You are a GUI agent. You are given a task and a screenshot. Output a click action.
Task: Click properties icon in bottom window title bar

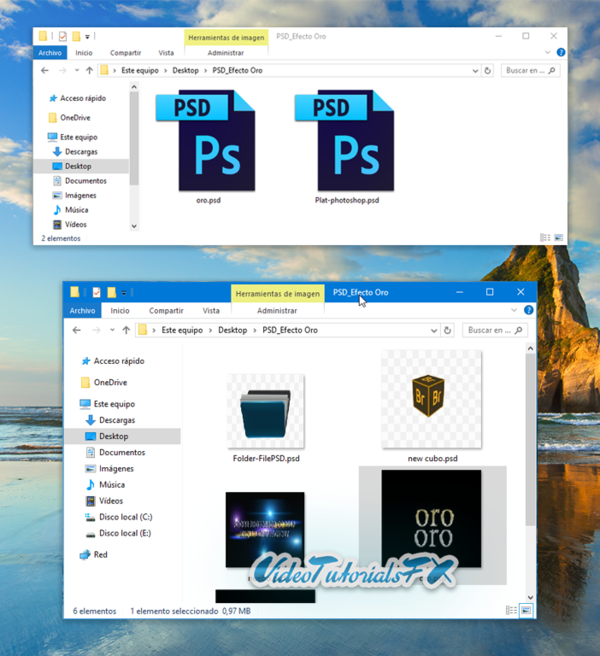[97, 292]
